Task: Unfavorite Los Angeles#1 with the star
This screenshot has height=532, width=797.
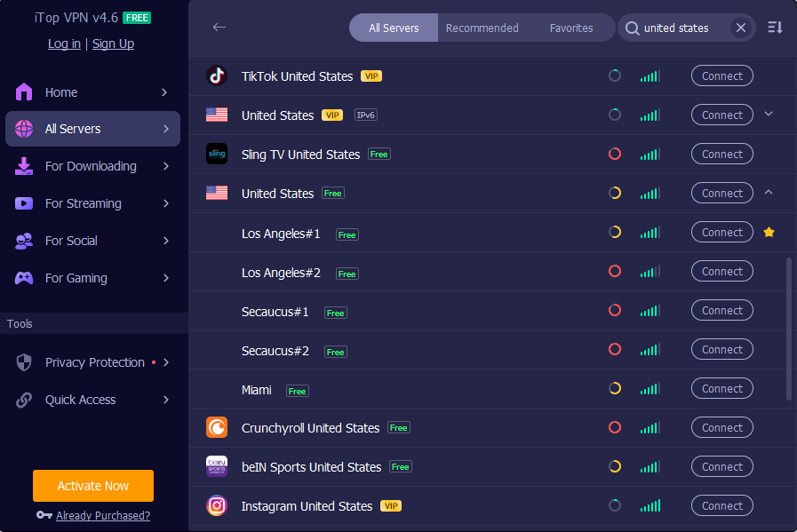Action: (x=769, y=232)
